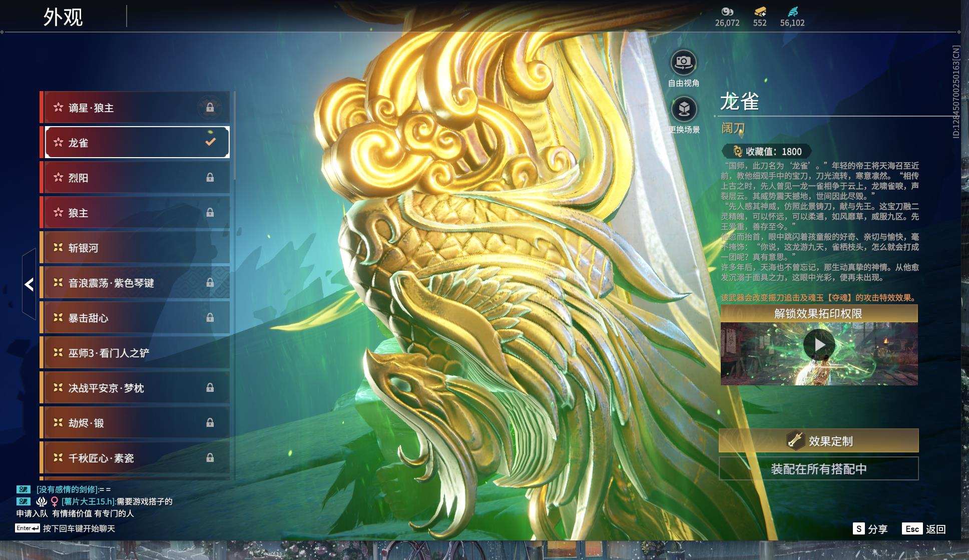Click the blue feather currency icon
This screenshot has height=560, width=969.
coord(792,11)
